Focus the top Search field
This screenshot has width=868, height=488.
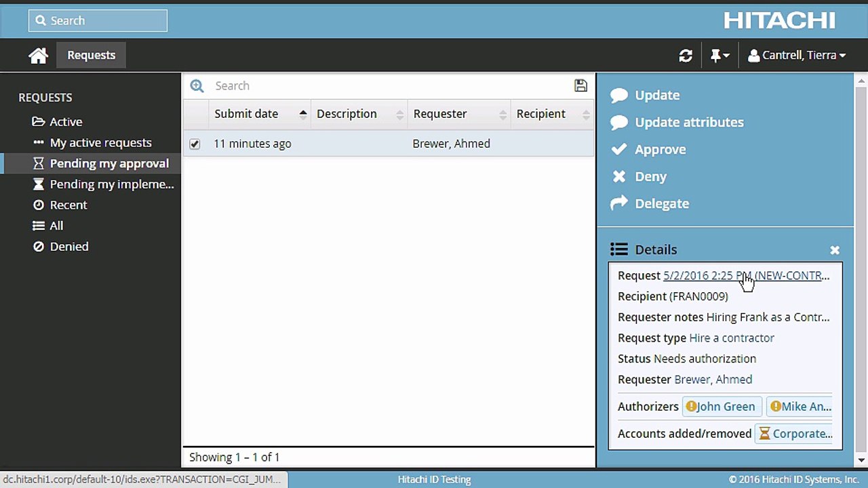tap(98, 21)
